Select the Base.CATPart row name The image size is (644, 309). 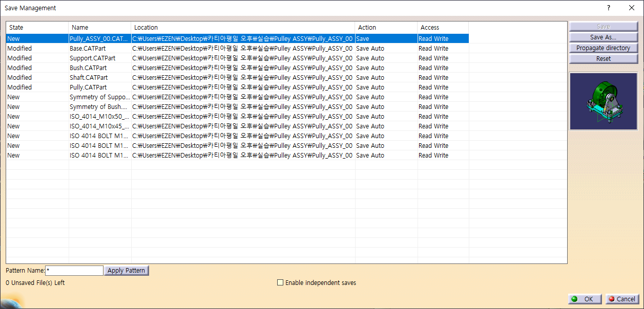coord(87,48)
